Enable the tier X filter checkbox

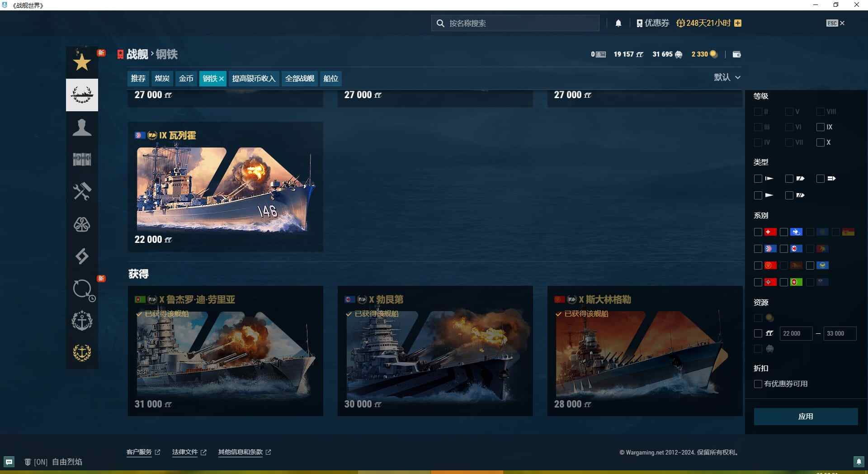[821, 142]
